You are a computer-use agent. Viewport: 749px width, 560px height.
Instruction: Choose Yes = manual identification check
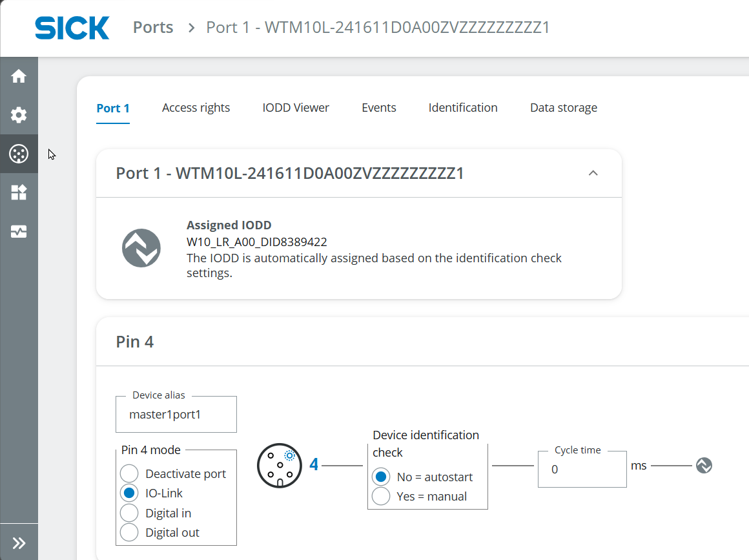click(381, 496)
